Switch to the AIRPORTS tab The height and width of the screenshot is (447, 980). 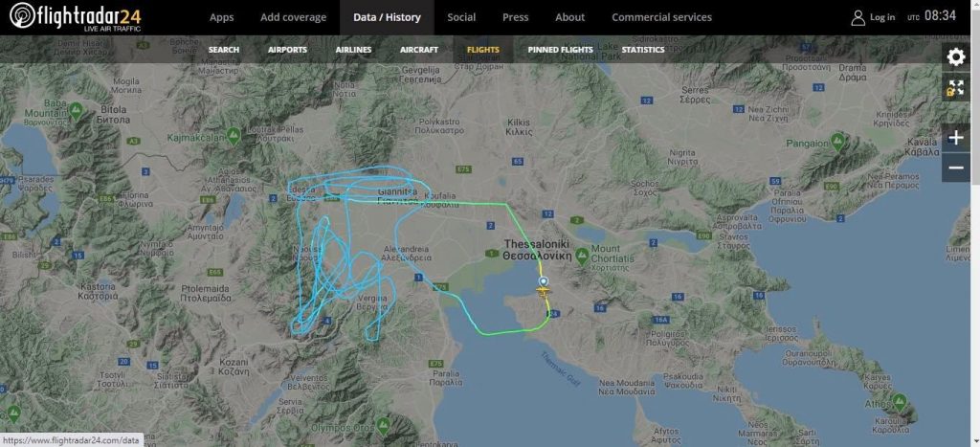click(287, 50)
